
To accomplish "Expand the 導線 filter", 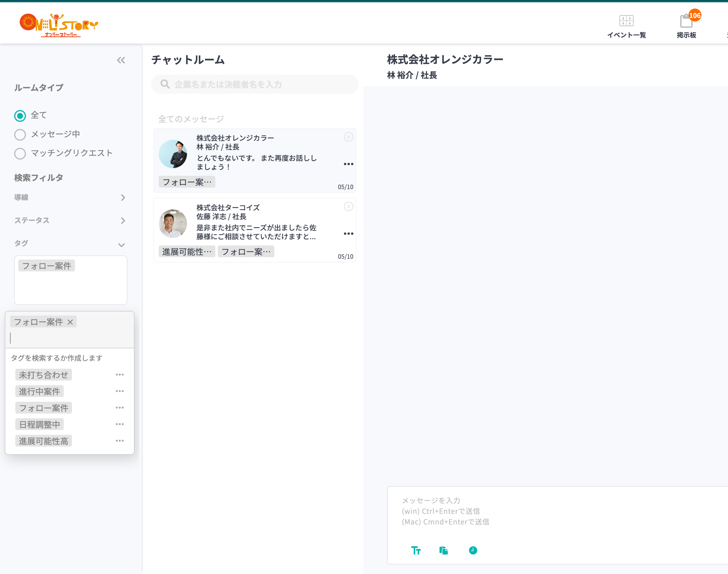I will [x=123, y=198].
